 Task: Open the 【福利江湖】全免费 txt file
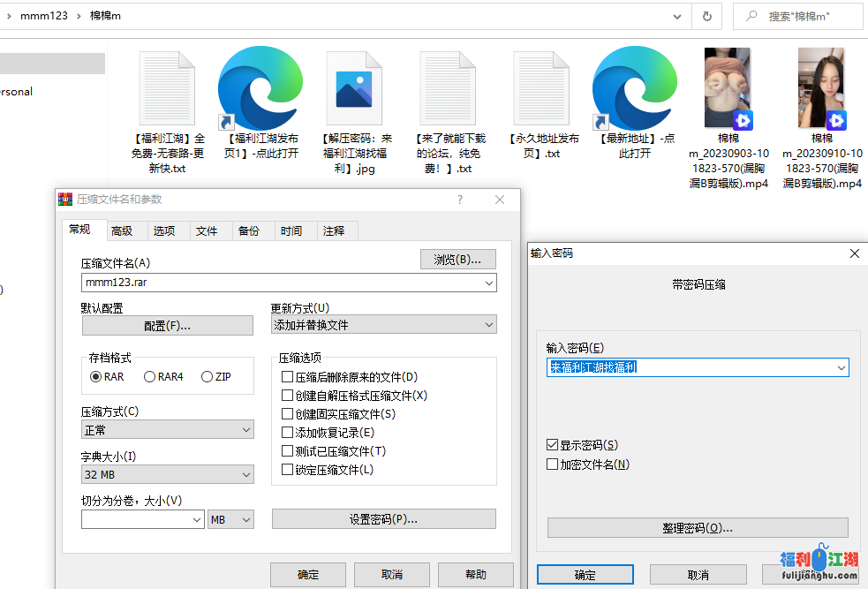pos(166,87)
